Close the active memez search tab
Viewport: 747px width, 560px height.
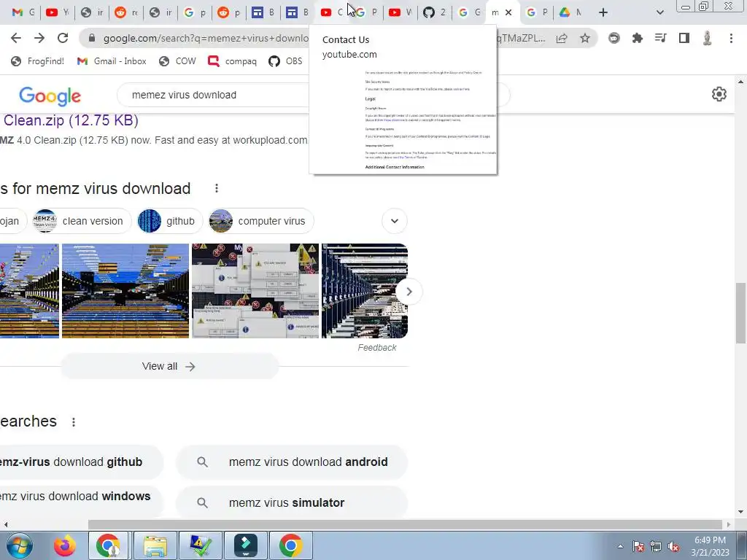(x=508, y=13)
